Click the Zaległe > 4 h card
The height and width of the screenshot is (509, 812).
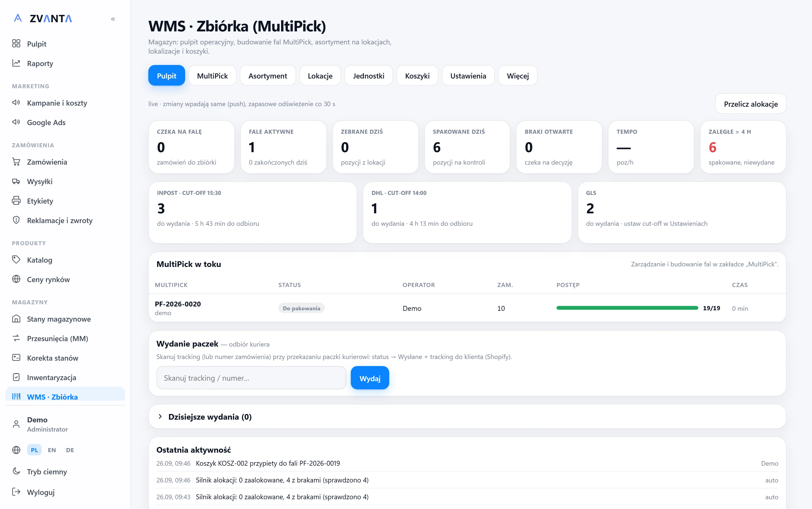[x=743, y=147]
